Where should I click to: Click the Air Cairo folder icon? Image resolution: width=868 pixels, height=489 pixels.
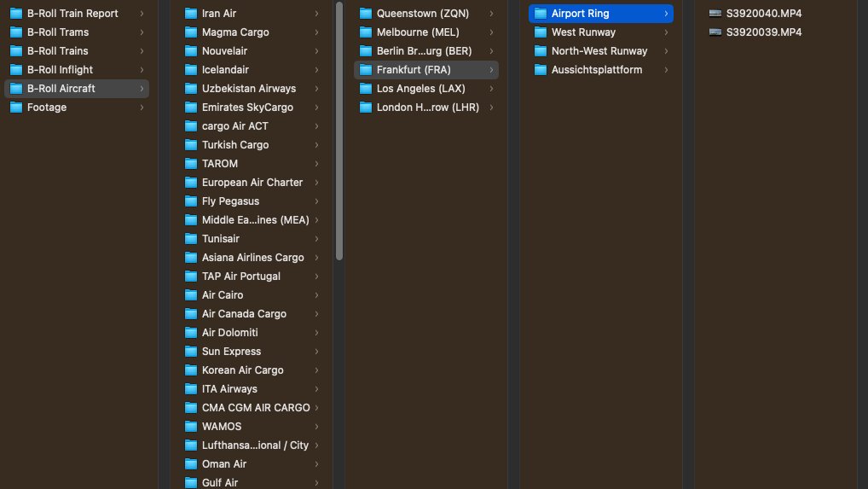pyautogui.click(x=191, y=295)
